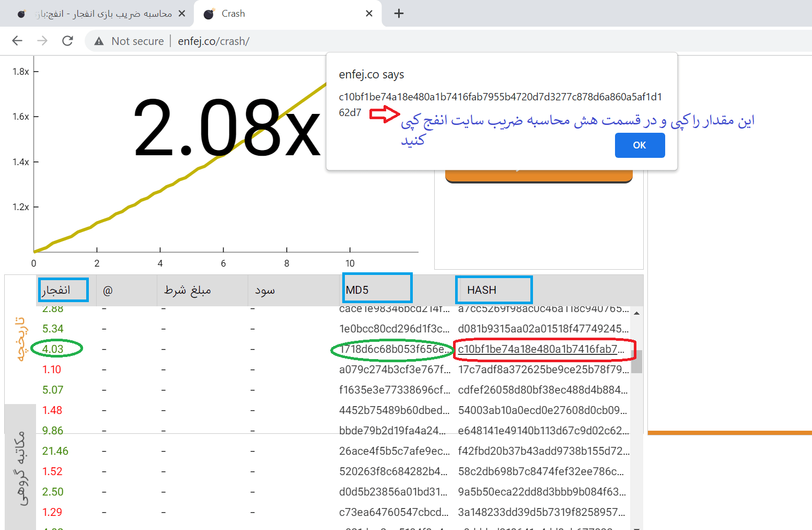812x530 pixels.
Task: Click the HASH column header
Action: coord(482,290)
